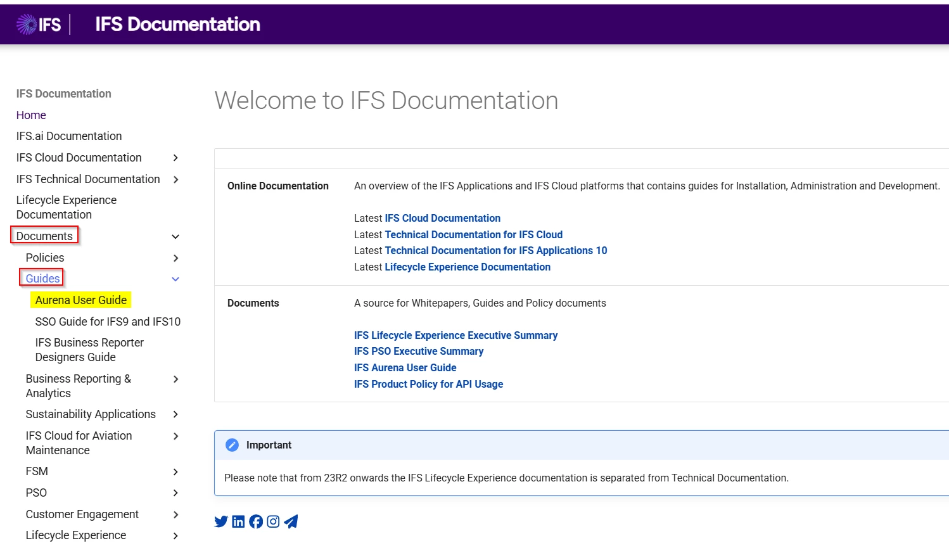Viewport: 949px width, 560px height.
Task: Expand the Policies submenu arrow
Action: coord(175,258)
